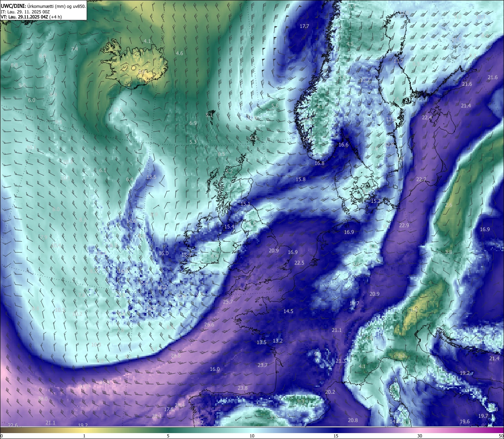Click the 13.2 value in western France
The height and width of the screenshot is (439, 504).
tap(278, 341)
